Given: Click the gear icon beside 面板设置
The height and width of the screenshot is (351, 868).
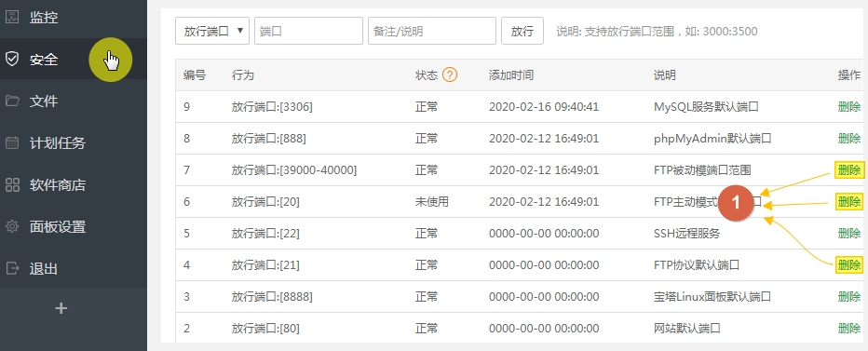Looking at the screenshot, I should pos(11,226).
